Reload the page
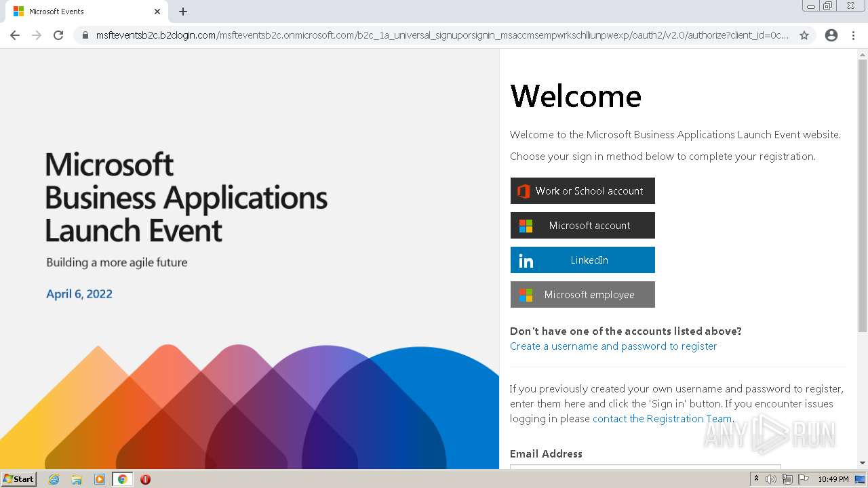The height and width of the screenshot is (488, 868). point(58,35)
